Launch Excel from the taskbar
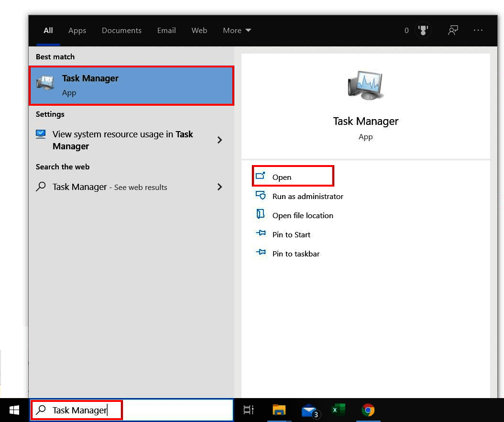Screen dimensions: 504x422 point(338,410)
